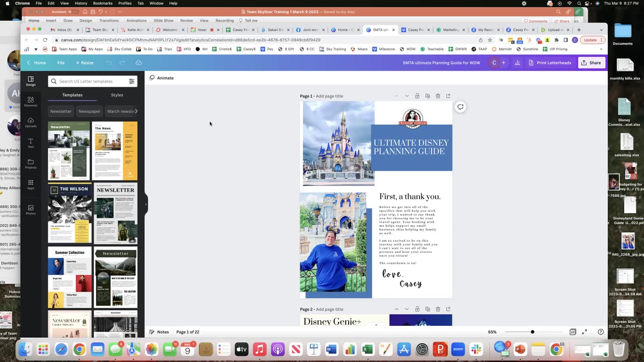Click the comment bubble icon beside Page 1
Image resolution: width=644 pixels, height=362 pixels.
460,107
